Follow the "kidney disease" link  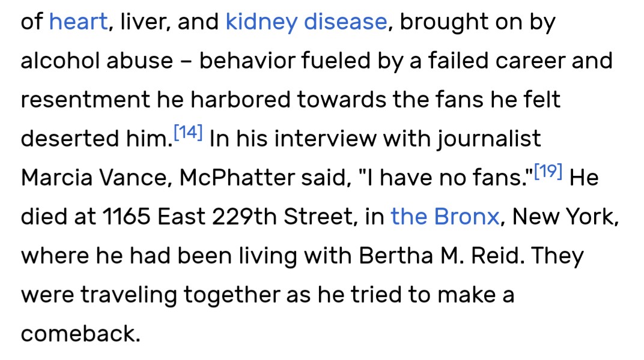[306, 22]
